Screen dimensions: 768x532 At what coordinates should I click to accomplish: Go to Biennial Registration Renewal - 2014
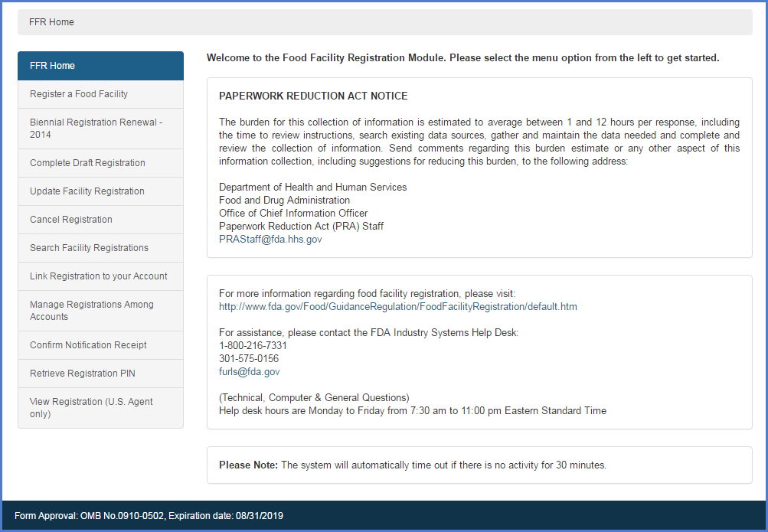[x=96, y=129]
